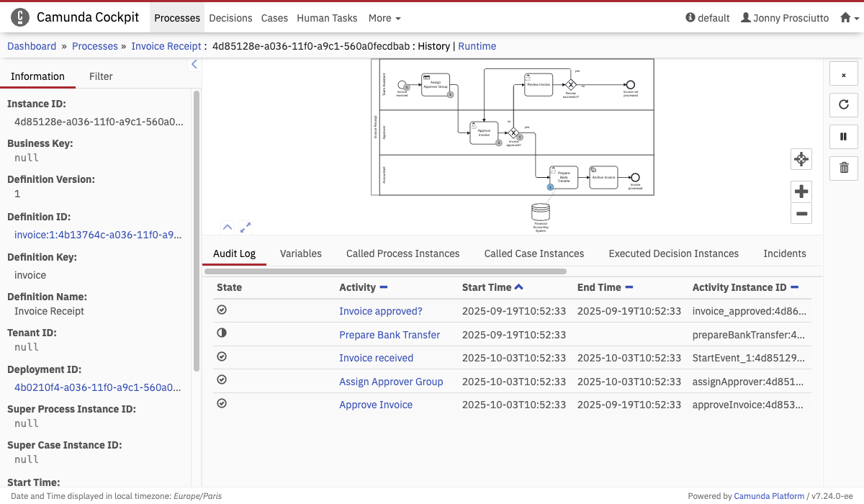The height and width of the screenshot is (504, 864).
Task: Maximize the diagram with expand arrows icon
Action: point(246,227)
